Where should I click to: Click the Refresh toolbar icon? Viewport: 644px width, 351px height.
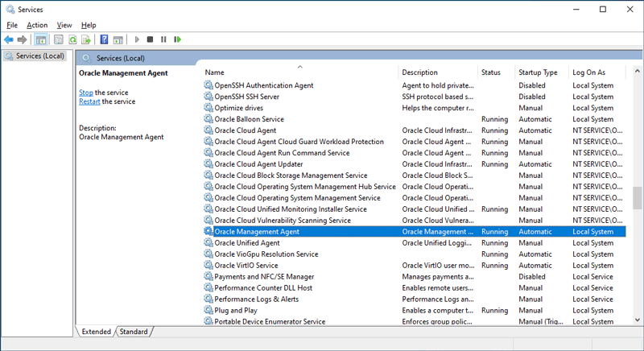point(72,39)
